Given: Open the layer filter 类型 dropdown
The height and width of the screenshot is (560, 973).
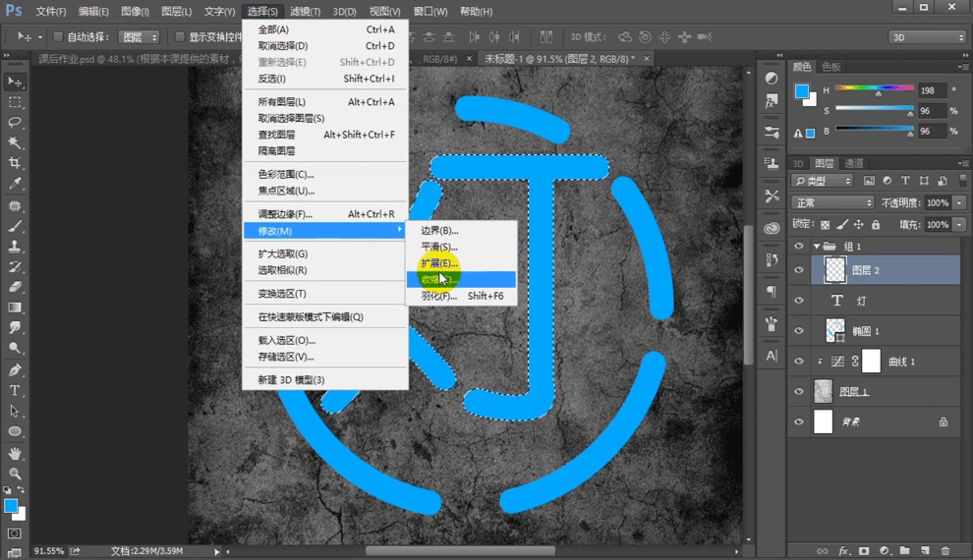Looking at the screenshot, I should 823,181.
